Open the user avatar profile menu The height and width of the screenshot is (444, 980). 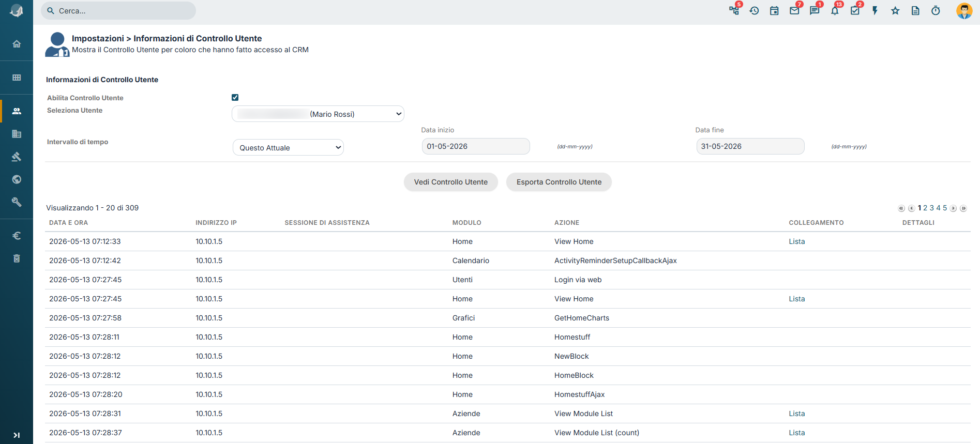point(964,11)
